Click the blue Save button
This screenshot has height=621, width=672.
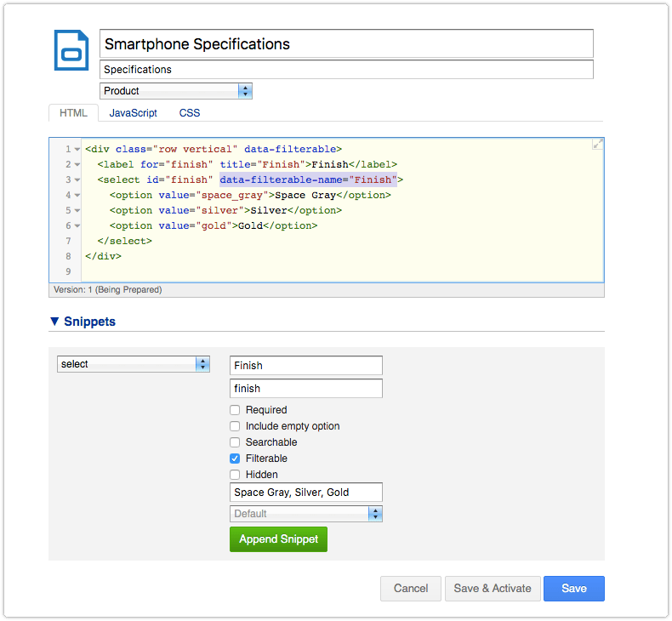(x=574, y=589)
